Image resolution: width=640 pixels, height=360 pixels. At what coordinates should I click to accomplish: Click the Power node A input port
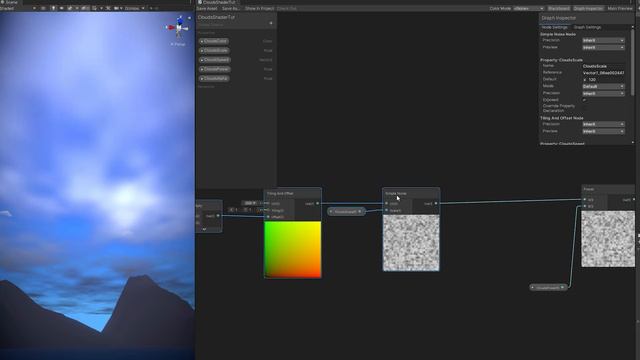click(x=585, y=200)
